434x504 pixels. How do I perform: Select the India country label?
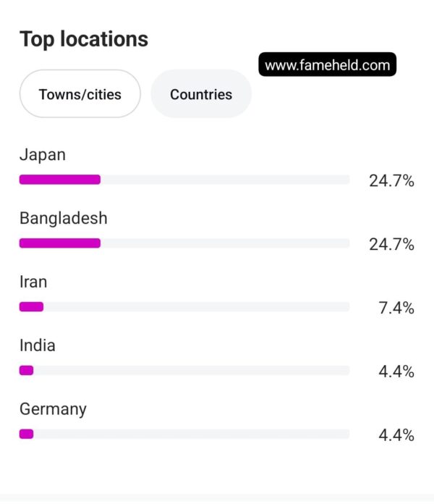tap(38, 345)
